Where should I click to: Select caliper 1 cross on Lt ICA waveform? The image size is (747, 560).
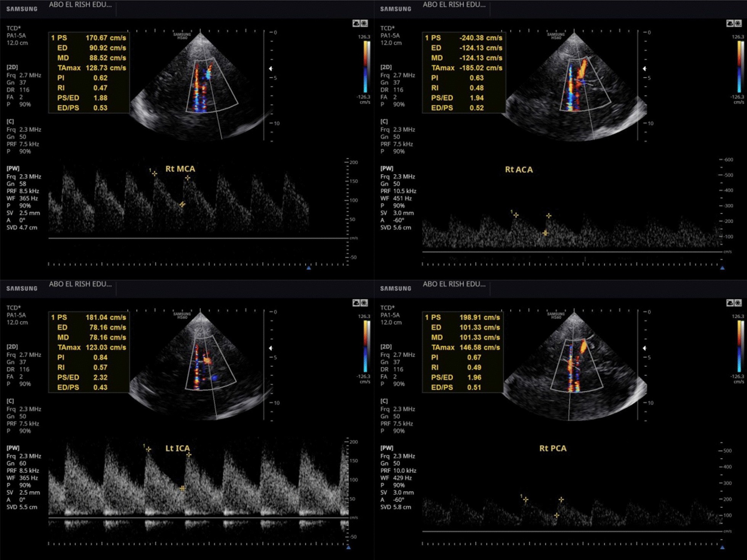(x=148, y=449)
